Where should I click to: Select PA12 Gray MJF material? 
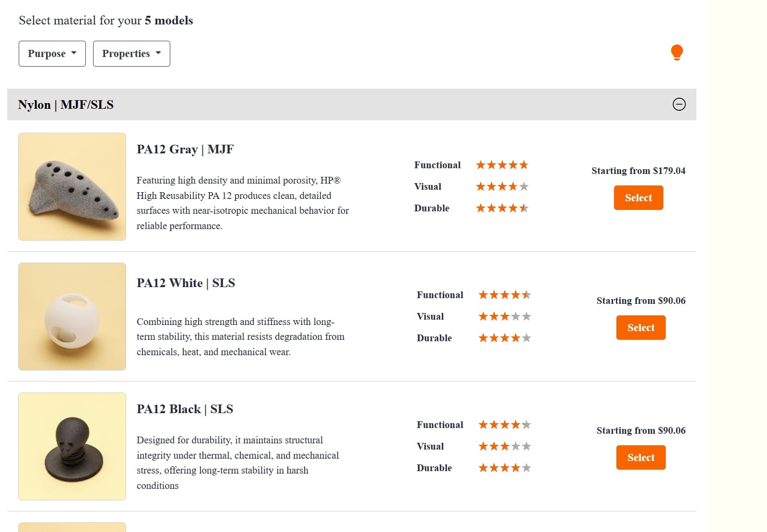(638, 197)
